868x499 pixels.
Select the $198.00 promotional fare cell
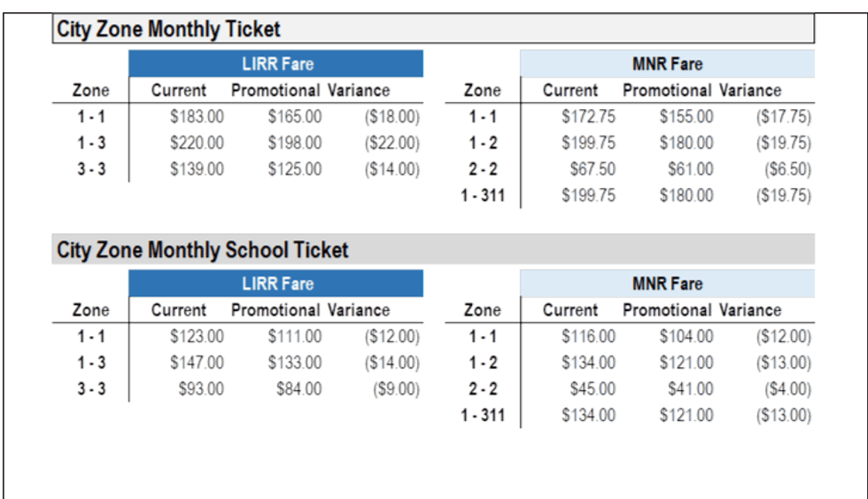(295, 143)
